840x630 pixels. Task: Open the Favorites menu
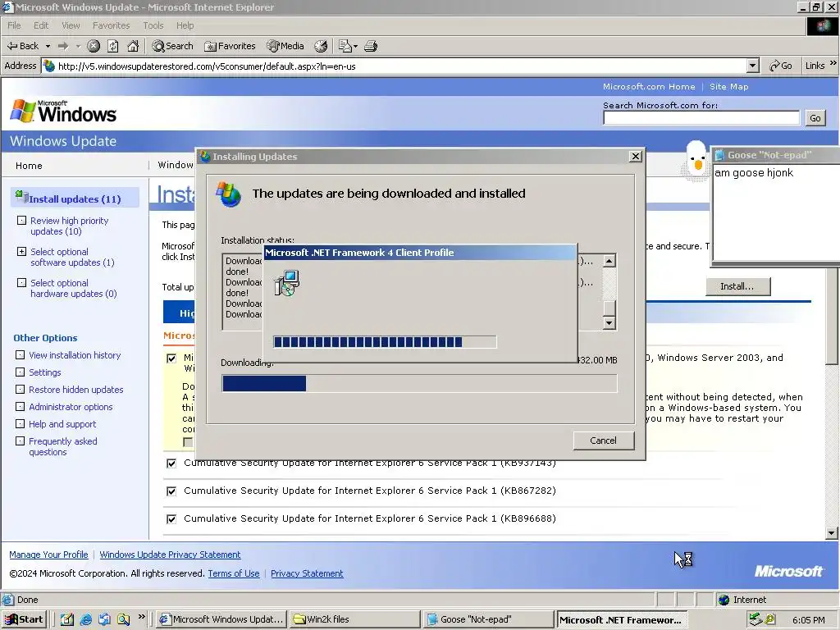111,25
